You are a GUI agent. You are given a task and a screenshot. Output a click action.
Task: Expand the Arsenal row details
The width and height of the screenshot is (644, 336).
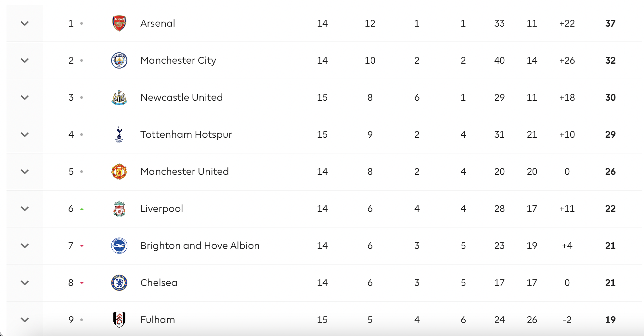[x=25, y=23]
